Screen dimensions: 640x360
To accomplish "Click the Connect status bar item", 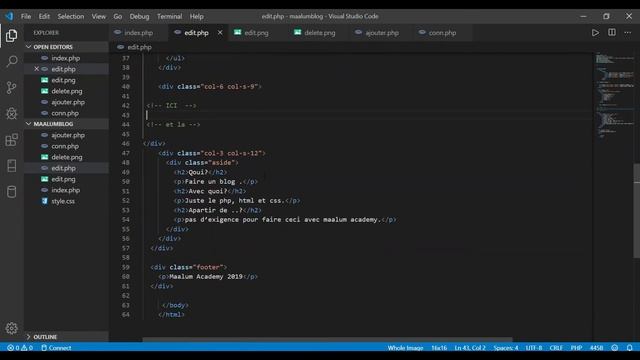I will coord(56,348).
